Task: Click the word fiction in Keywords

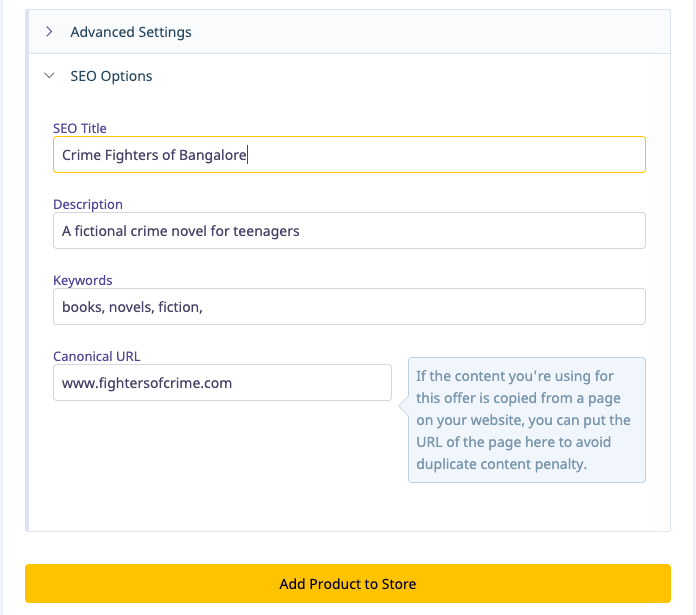Action: point(179,307)
